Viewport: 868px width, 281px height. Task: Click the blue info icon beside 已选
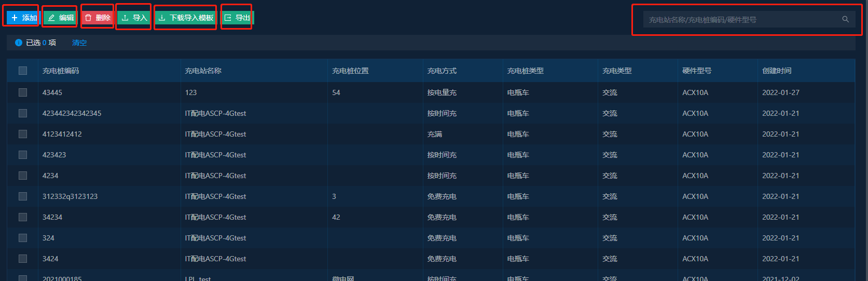tap(19, 43)
